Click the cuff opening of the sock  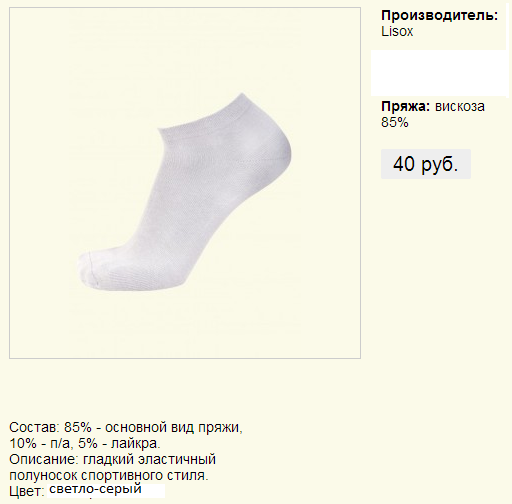(x=200, y=113)
